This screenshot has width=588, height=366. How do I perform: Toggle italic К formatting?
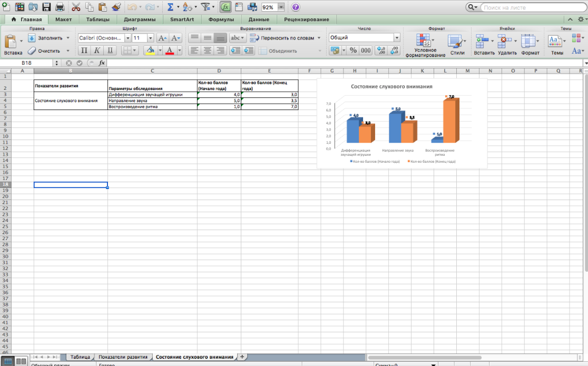pyautogui.click(x=97, y=51)
